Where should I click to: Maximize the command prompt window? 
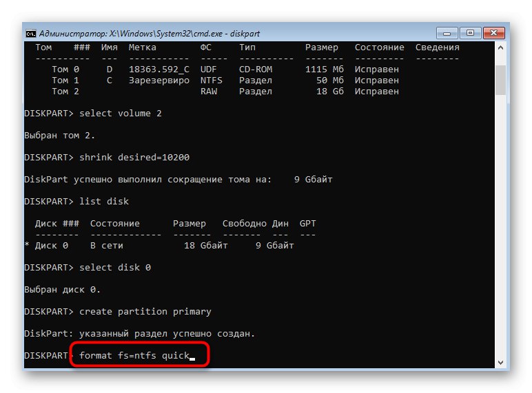[x=470, y=33]
